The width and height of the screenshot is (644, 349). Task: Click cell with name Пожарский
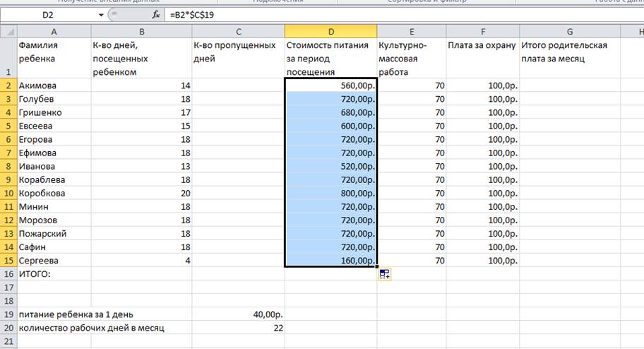pos(54,233)
